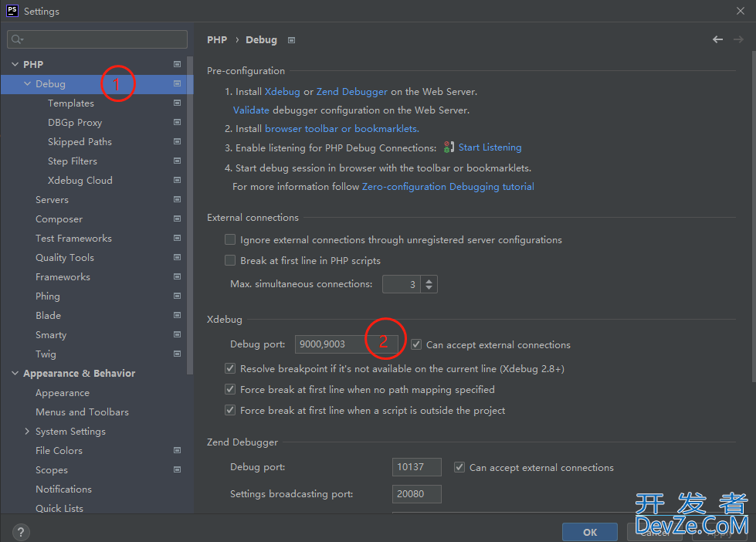
Task: Select Quality Tools in the settings tree
Action: (x=65, y=258)
